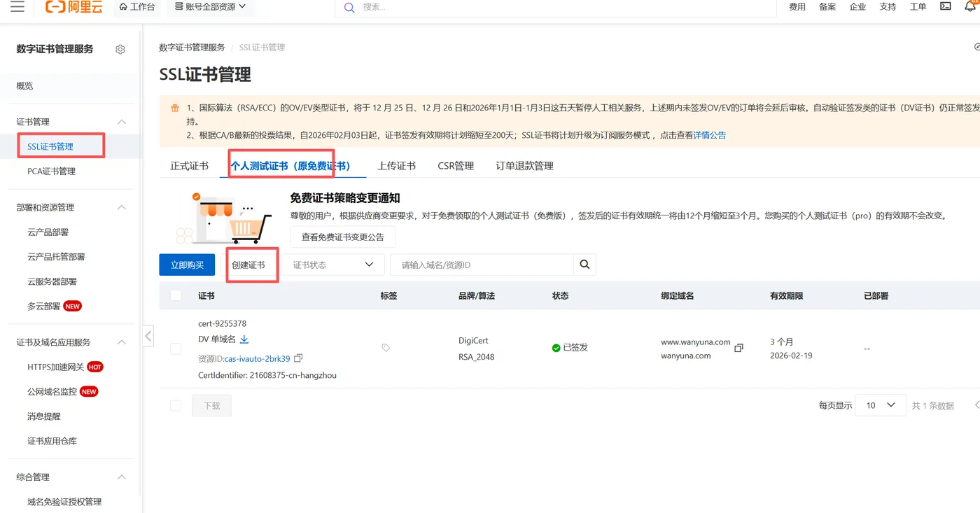Click the DigiCert brand cell
The image size is (980, 513).
[x=473, y=341]
